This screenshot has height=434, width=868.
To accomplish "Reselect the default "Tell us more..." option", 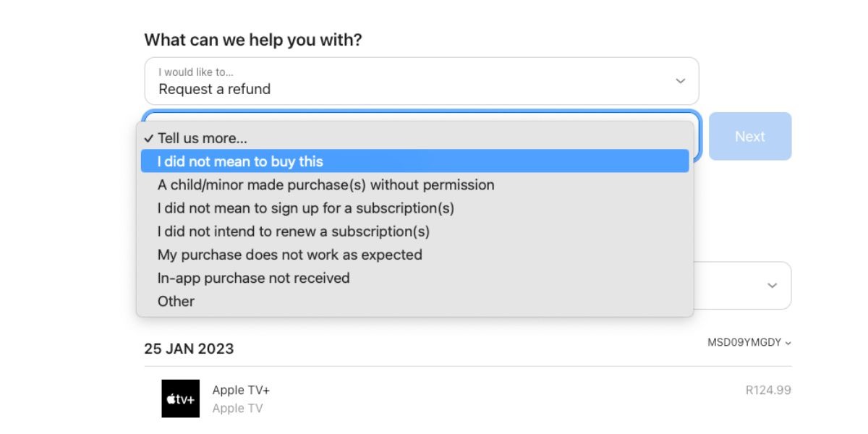I will (203, 137).
